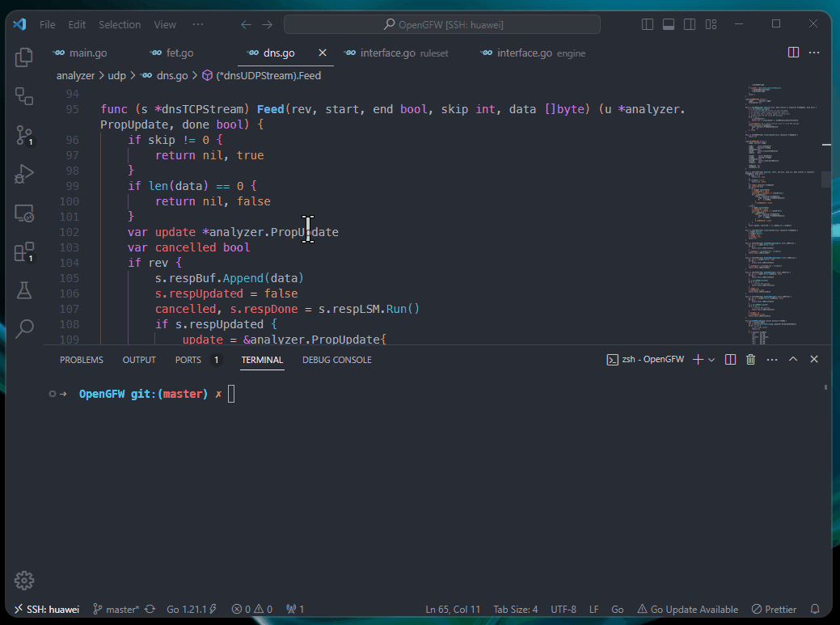Open Run and Debug view

(24, 174)
